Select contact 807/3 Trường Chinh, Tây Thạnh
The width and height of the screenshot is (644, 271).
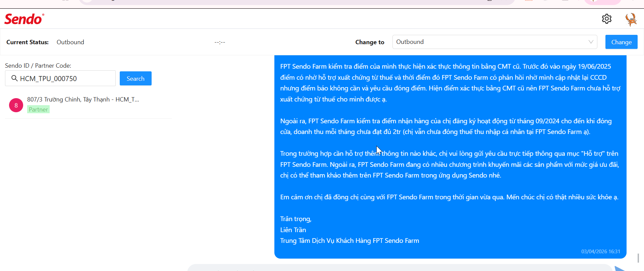pyautogui.click(x=89, y=105)
